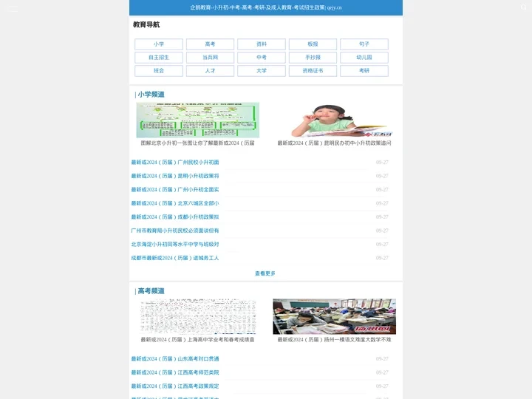Select the 幼儿园 category
Image resolution: width=532 pixels, height=399 pixels.
(x=364, y=58)
